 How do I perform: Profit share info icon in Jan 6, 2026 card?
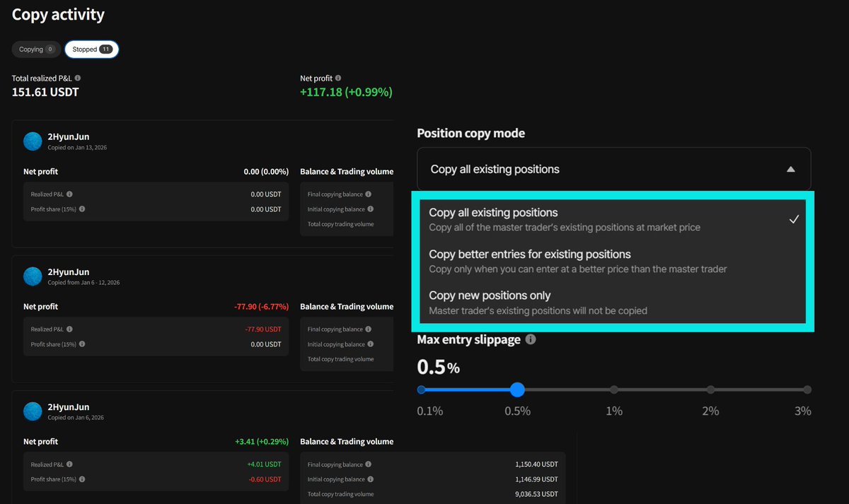tap(82, 479)
